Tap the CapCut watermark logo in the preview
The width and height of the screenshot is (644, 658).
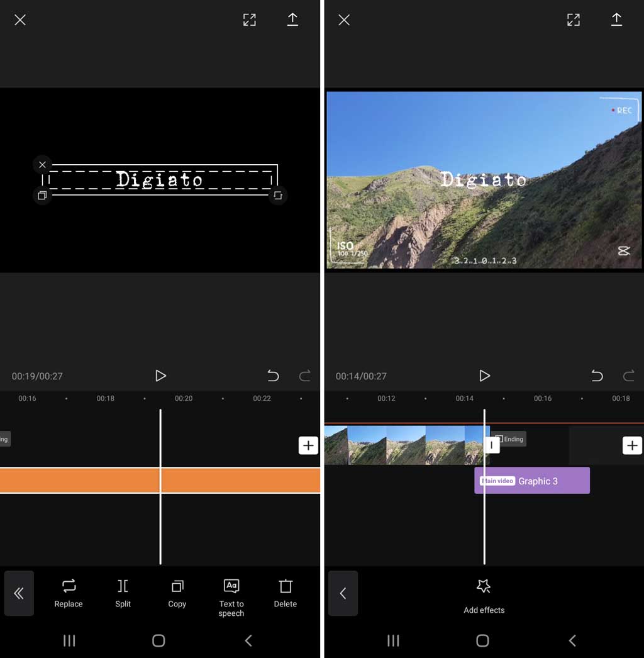click(624, 251)
